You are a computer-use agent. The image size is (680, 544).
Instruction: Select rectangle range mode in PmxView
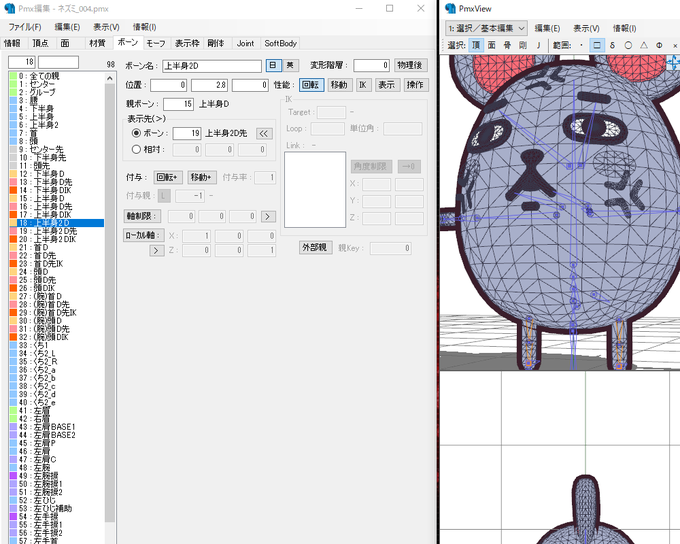click(x=597, y=45)
